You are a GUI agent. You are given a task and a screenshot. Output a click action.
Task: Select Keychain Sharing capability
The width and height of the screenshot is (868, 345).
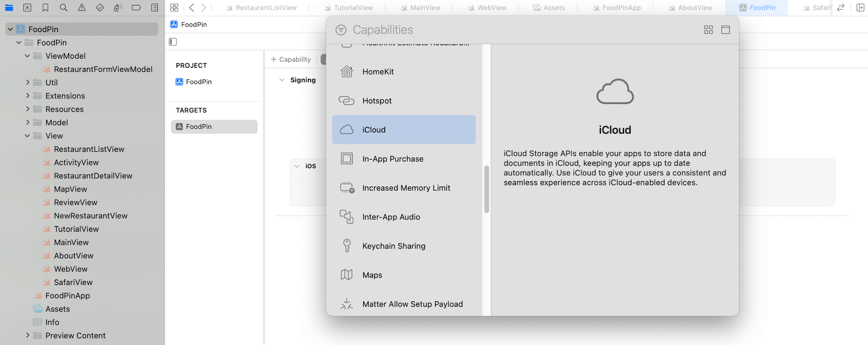coord(404,246)
